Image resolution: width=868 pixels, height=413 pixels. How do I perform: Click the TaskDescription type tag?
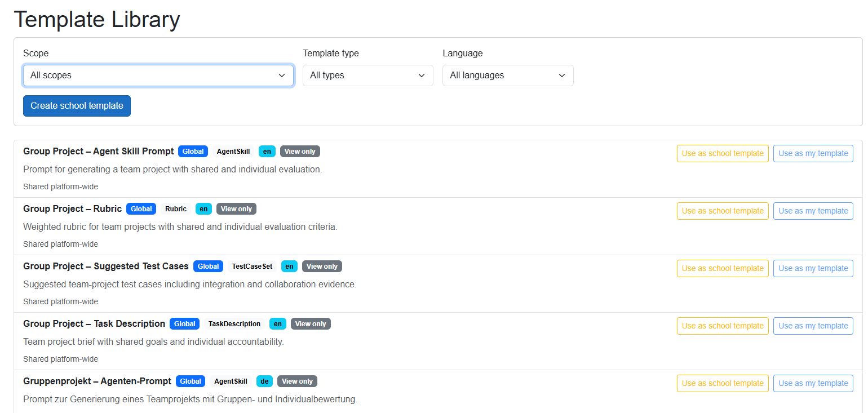click(234, 324)
